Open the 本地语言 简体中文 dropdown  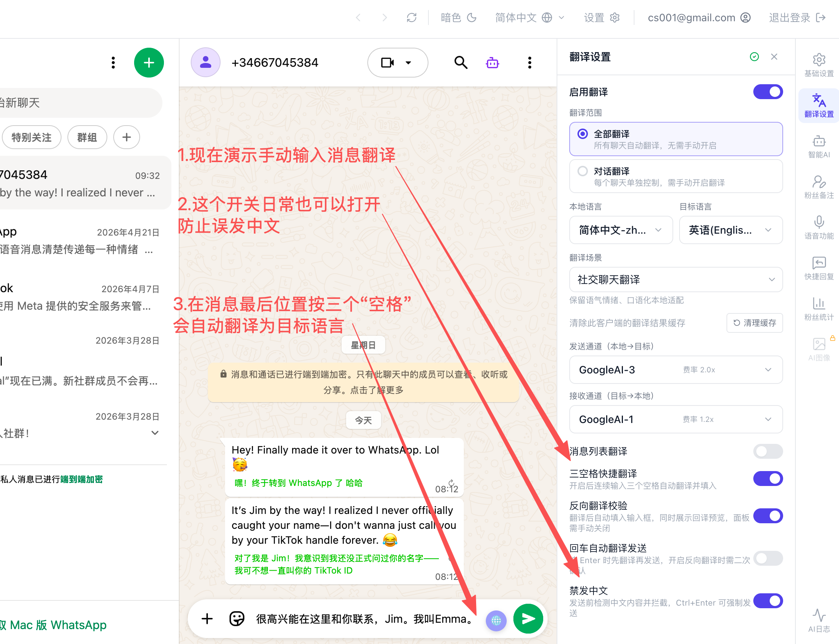coord(621,230)
